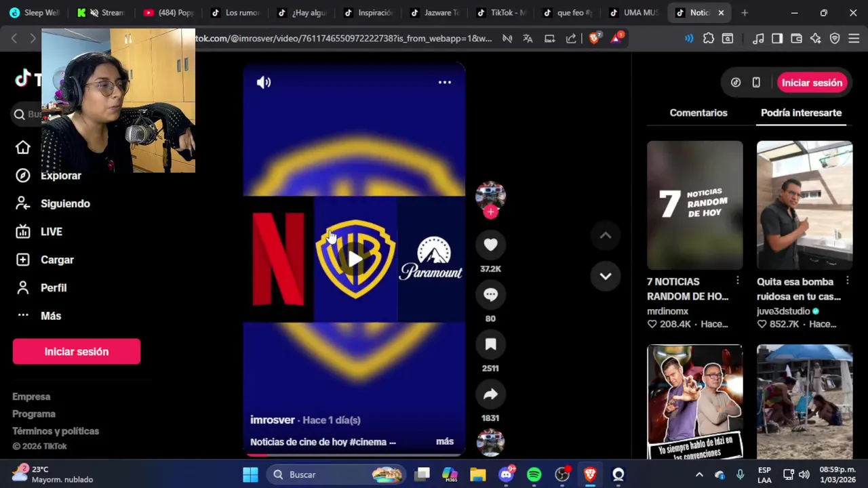This screenshot has width=868, height=488.
Task: Switch to the 'UMA MUS' browser tab
Action: tap(634, 13)
